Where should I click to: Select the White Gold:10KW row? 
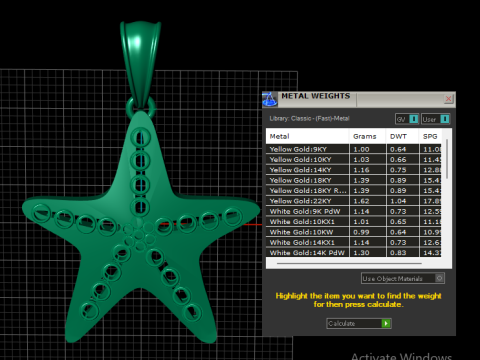click(x=354, y=232)
